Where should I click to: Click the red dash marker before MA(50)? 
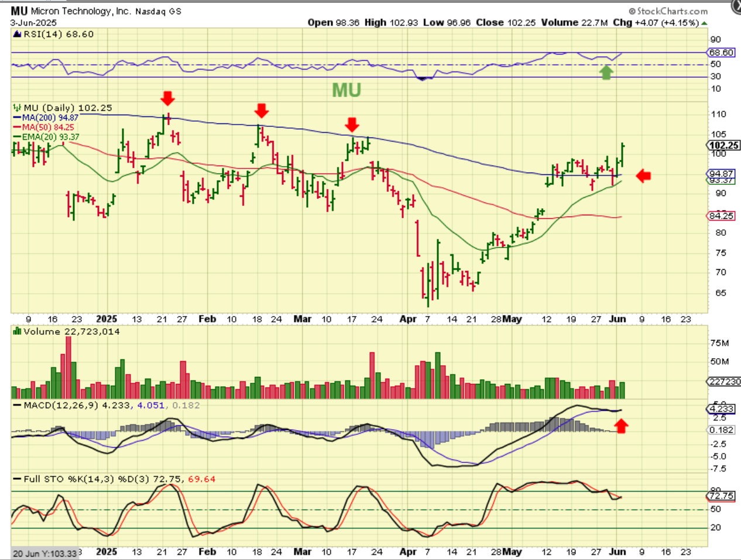click(x=17, y=128)
